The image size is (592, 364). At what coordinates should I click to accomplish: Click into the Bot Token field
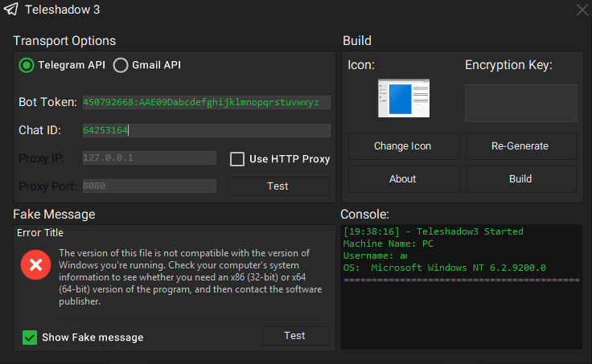coord(205,102)
